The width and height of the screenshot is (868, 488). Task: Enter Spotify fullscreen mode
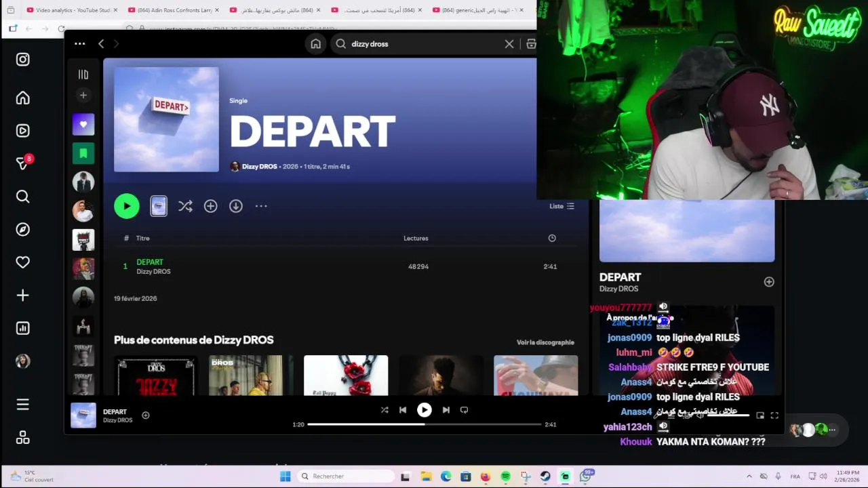(774, 415)
